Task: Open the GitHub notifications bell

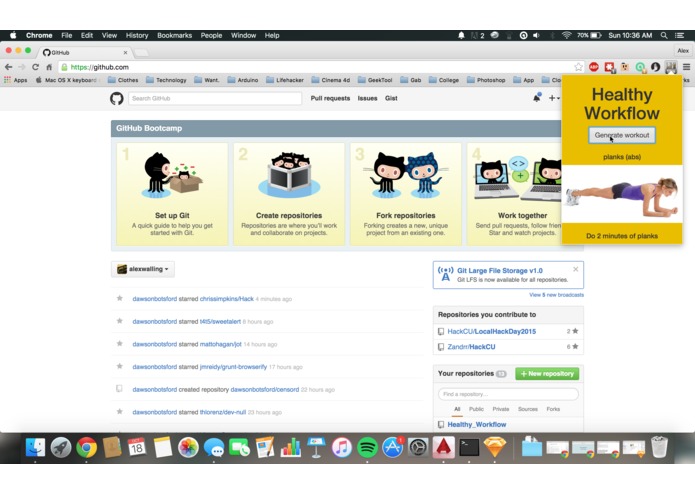Action: pyautogui.click(x=537, y=98)
